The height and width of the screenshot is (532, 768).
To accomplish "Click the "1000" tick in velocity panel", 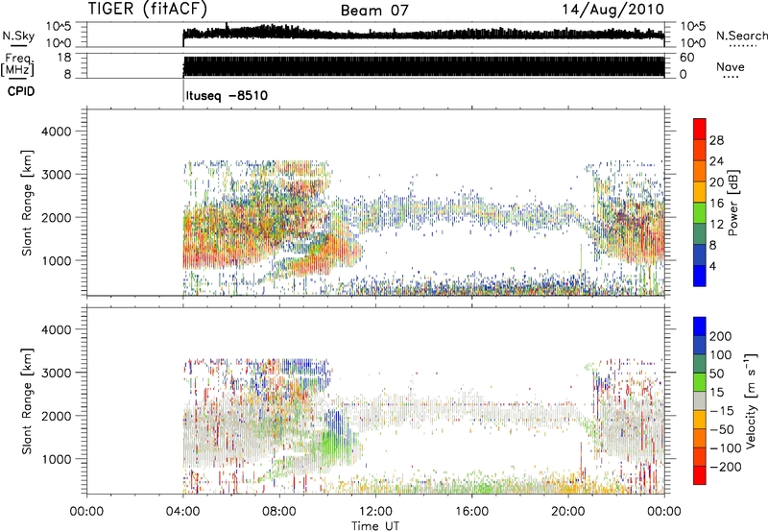I will [x=56, y=459].
